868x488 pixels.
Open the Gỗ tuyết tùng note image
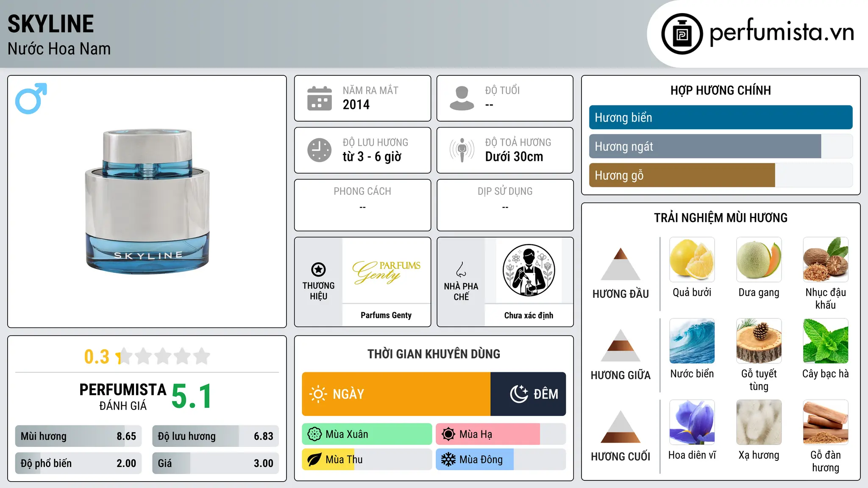tap(759, 341)
